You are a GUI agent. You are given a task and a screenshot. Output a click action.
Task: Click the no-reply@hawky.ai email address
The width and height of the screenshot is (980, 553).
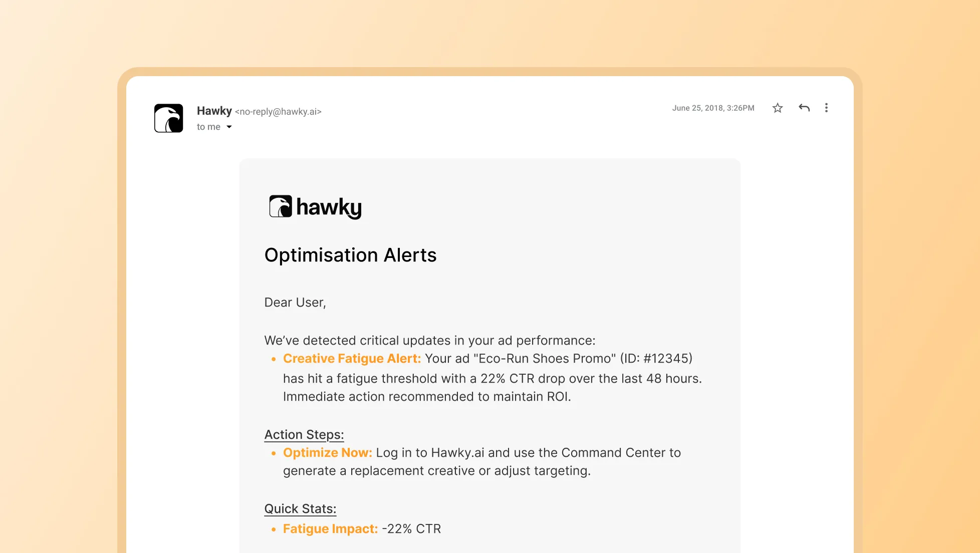pos(278,112)
